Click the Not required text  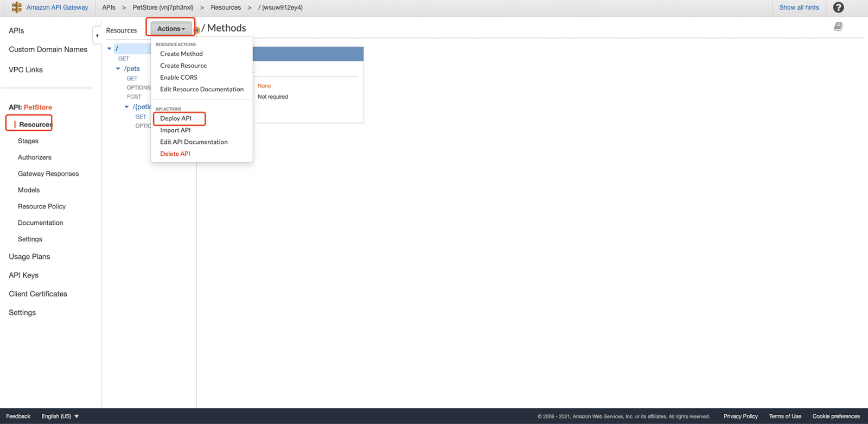coord(273,97)
